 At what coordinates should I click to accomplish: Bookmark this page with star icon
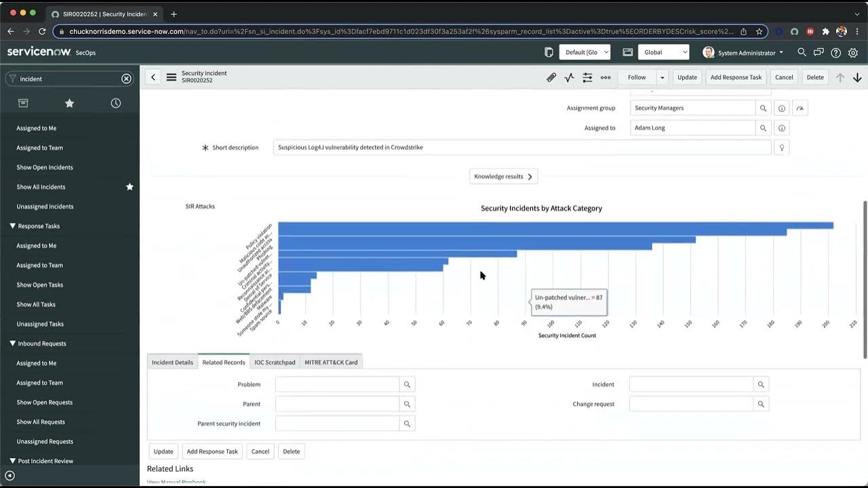(759, 31)
